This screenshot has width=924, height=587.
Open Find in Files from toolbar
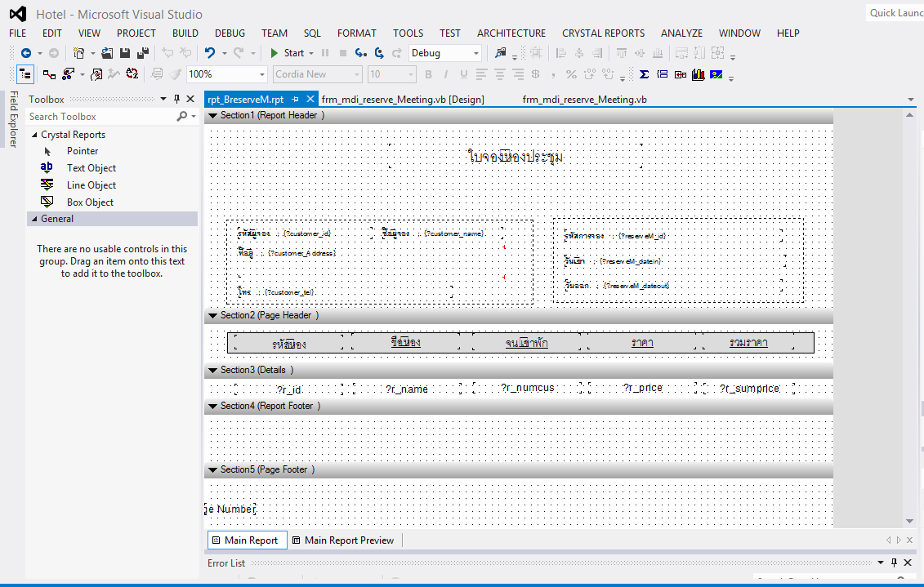pos(500,53)
